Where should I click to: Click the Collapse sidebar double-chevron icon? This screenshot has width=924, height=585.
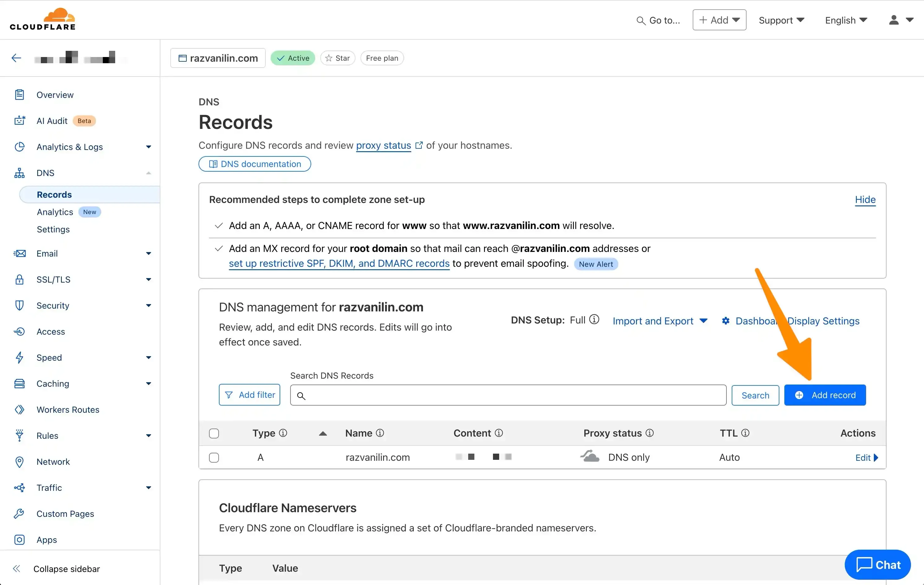(x=16, y=569)
